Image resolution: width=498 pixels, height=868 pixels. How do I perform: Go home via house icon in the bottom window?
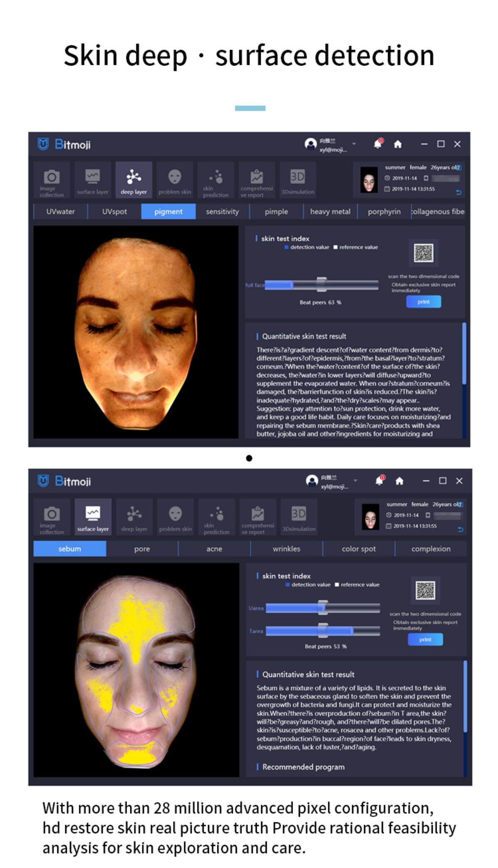399,481
